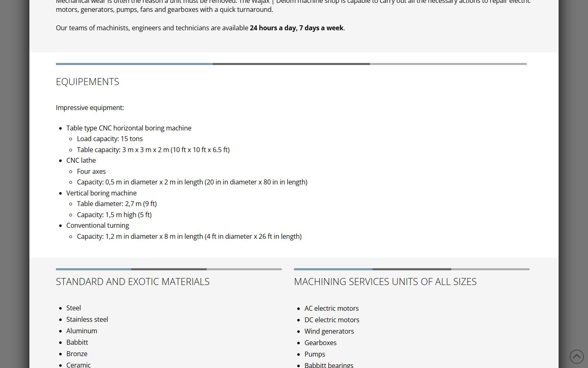The image size is (588, 368).
Task: Click the Pumps list entry
Action: (315, 354)
